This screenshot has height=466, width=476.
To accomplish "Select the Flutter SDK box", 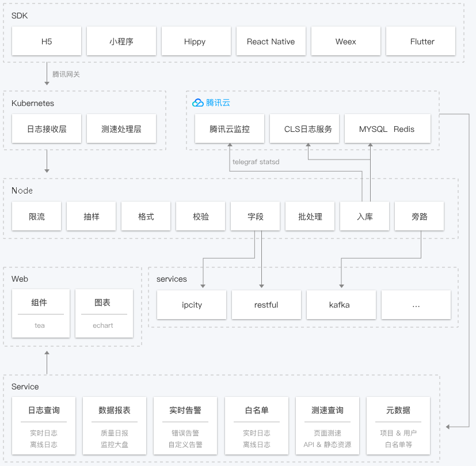I will (x=421, y=41).
